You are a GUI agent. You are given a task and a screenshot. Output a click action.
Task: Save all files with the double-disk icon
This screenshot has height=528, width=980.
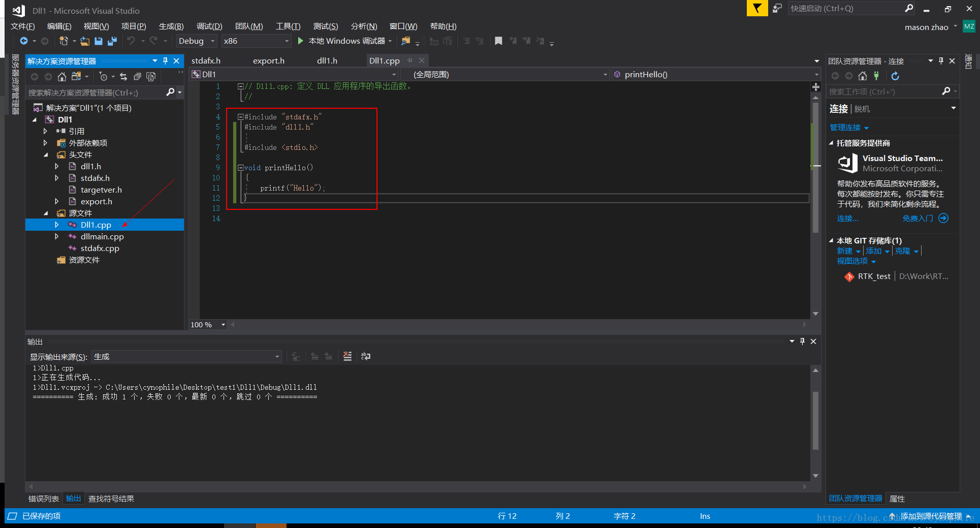click(112, 41)
